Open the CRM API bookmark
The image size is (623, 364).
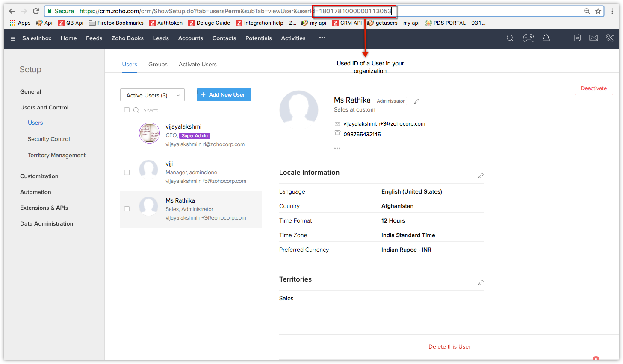tap(347, 23)
